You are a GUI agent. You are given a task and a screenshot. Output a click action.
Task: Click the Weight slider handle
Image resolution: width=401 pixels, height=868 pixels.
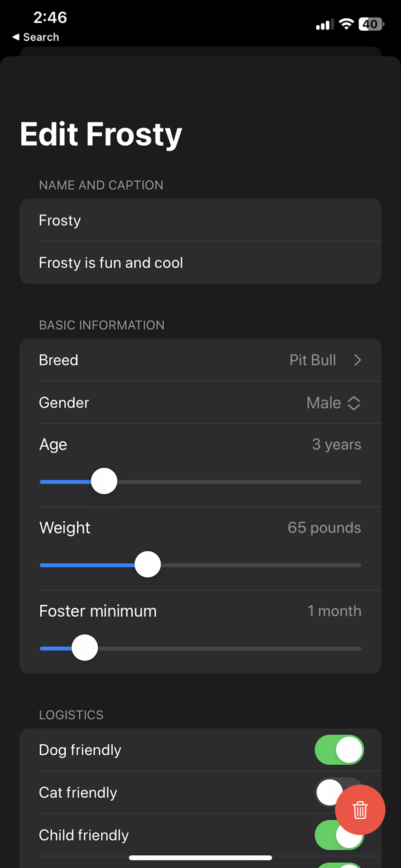[x=148, y=564]
